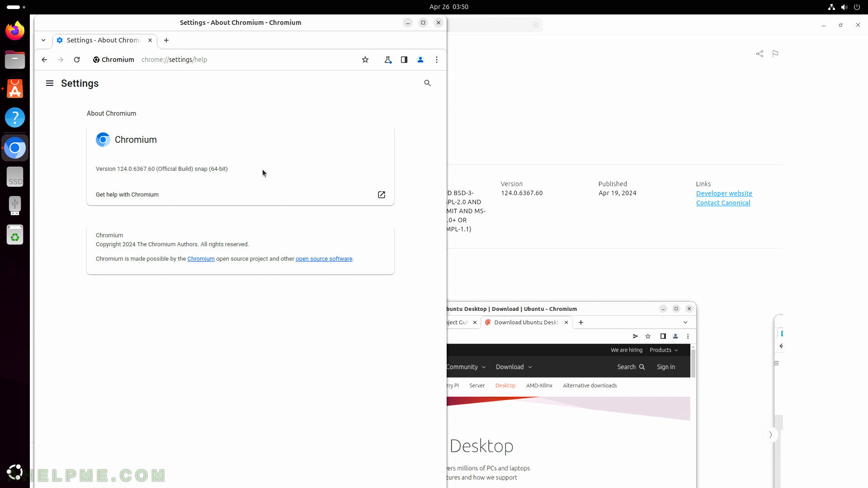Click the chrome://settings/help address field
Viewport: 868px width, 488px height.
coord(174,60)
